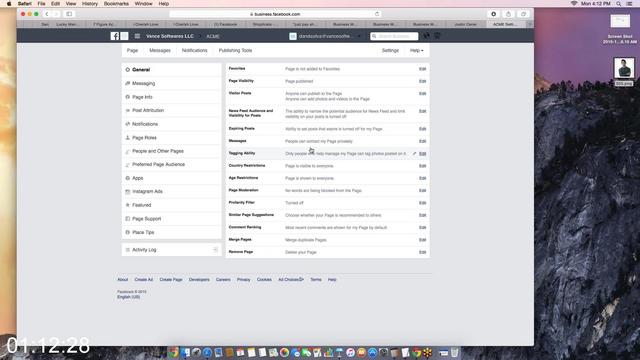640x360 pixels.
Task: Click the Facebook logo in the business bar
Action: click(x=115, y=36)
